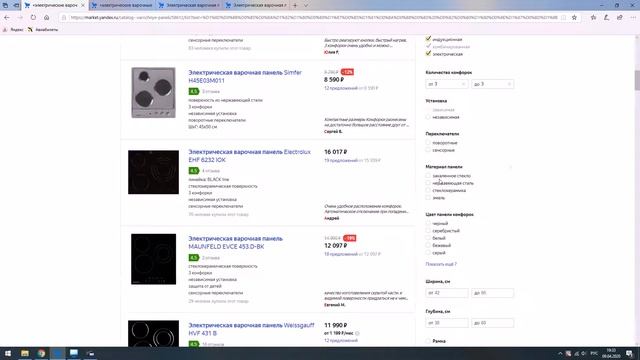Set these tabs aside icon
640x360 pixels.
click(x=16, y=5)
